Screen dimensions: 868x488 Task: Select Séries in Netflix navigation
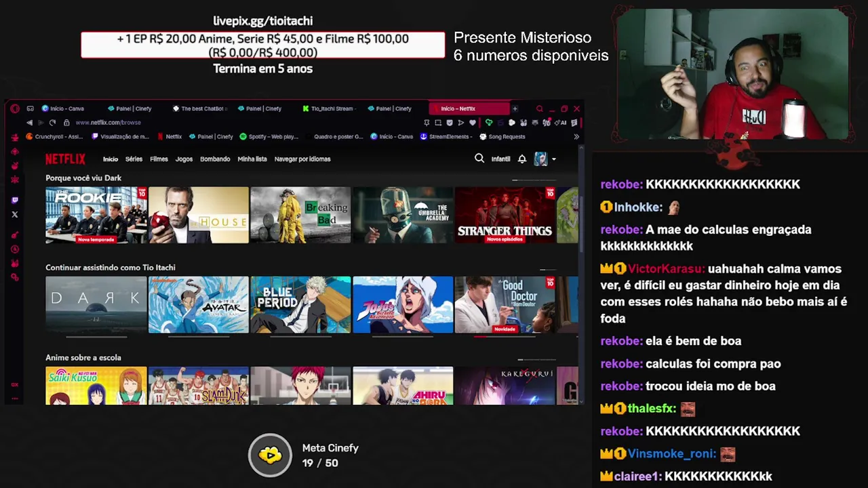point(134,159)
